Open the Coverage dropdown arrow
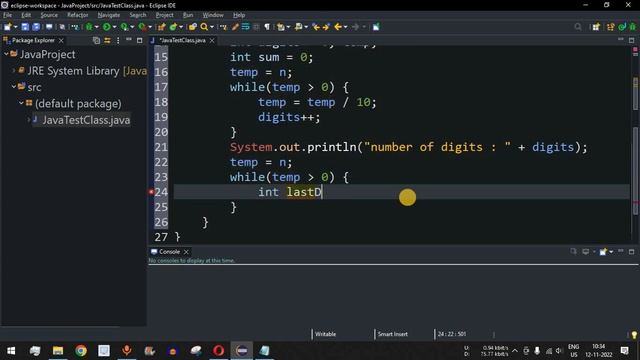Viewport: 640px width, 360px height. pos(132,27)
